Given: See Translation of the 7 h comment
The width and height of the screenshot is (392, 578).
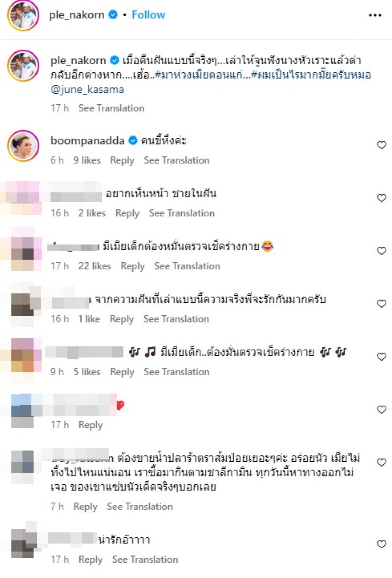Looking at the screenshot, I should pyautogui.click(x=140, y=506).
